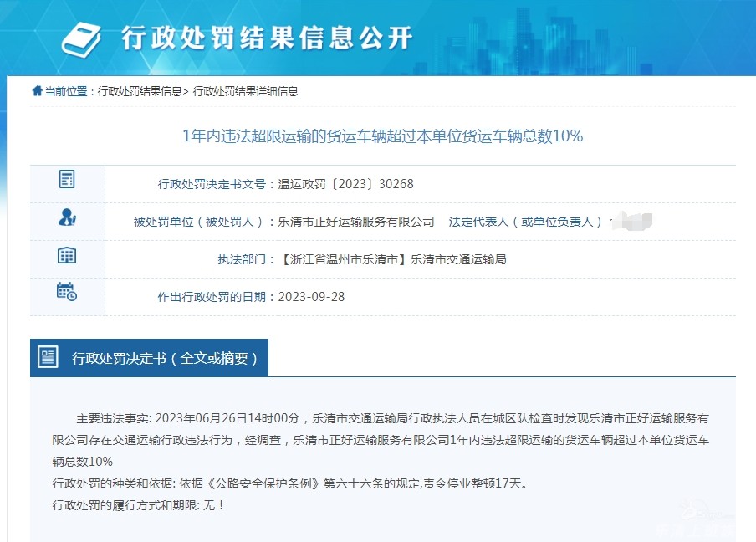The height and width of the screenshot is (542, 756).
Task: Click the newspaper icon in 行政处罚决定书 tab
Action: 48,357
